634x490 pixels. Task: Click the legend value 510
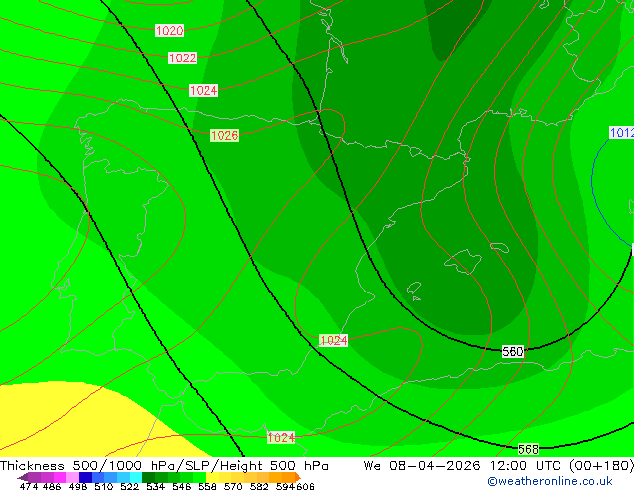tap(104, 486)
